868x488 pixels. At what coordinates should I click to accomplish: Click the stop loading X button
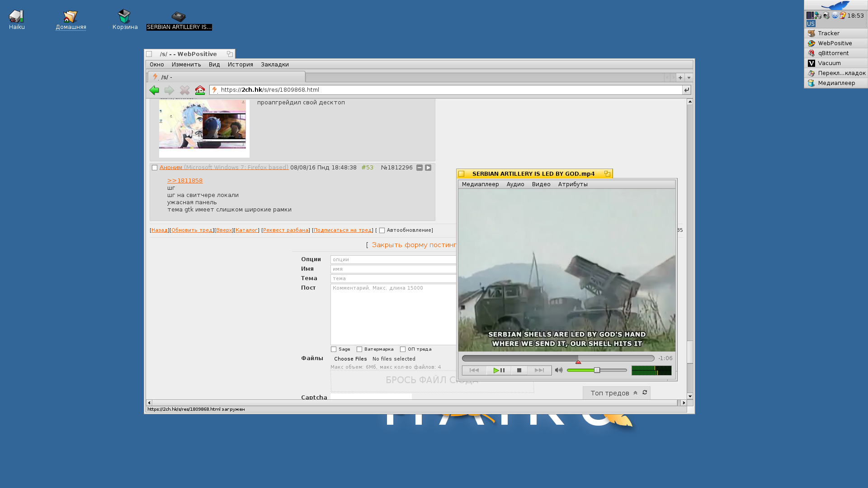184,90
